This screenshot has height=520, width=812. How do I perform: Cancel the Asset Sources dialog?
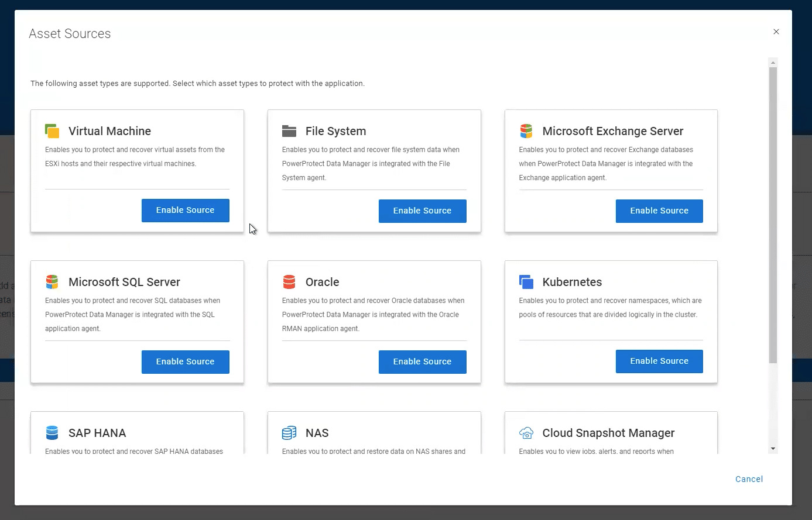[x=749, y=479]
